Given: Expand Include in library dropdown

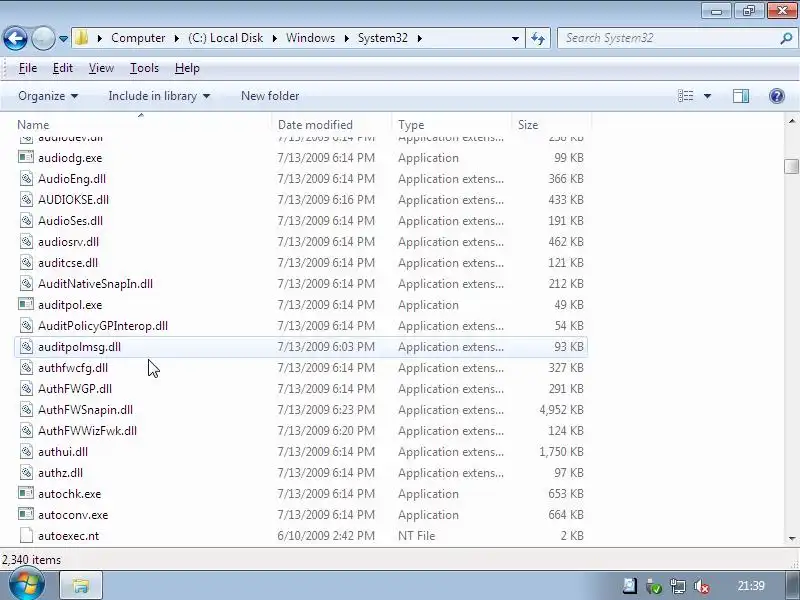Looking at the screenshot, I should tap(159, 96).
